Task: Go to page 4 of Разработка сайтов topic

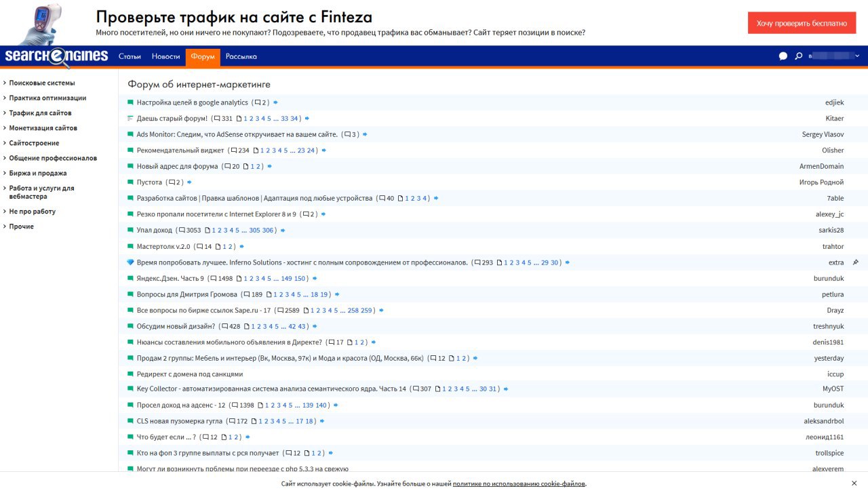Action: click(425, 199)
